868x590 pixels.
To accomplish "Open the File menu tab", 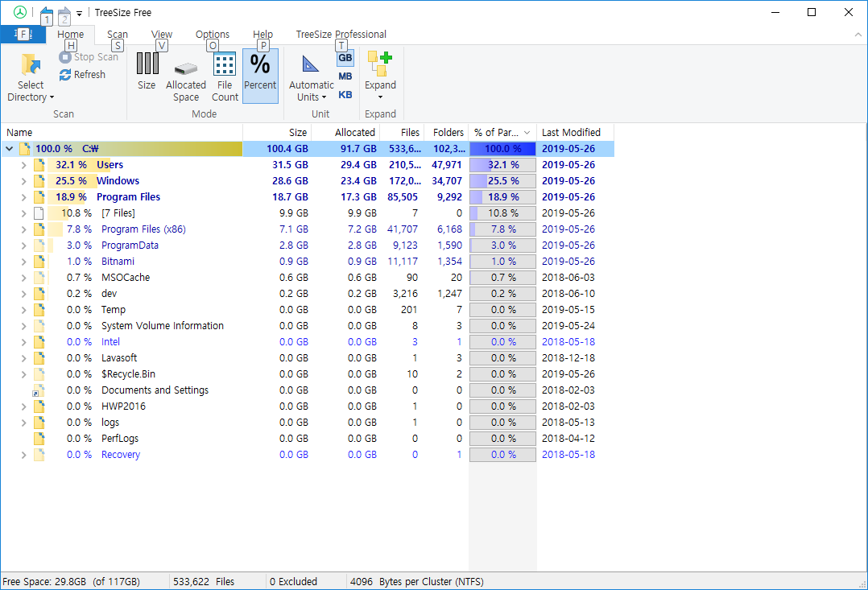I will click(23, 35).
